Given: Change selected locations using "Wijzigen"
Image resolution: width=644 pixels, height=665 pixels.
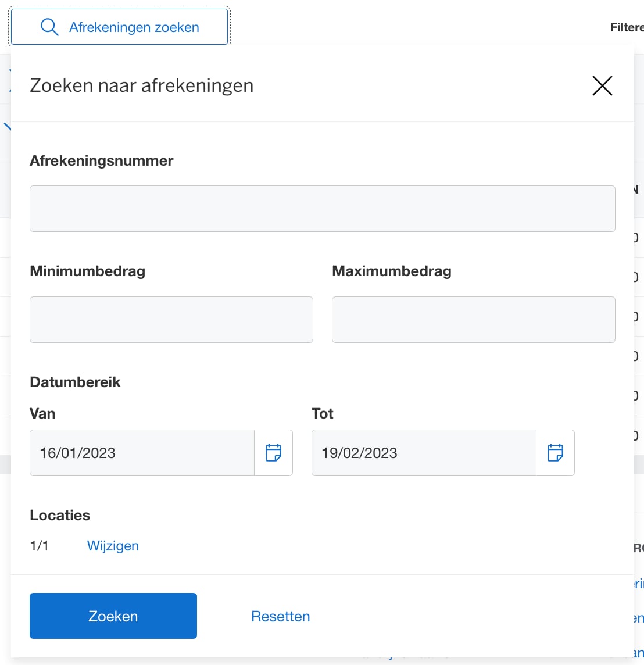Looking at the screenshot, I should [113, 546].
